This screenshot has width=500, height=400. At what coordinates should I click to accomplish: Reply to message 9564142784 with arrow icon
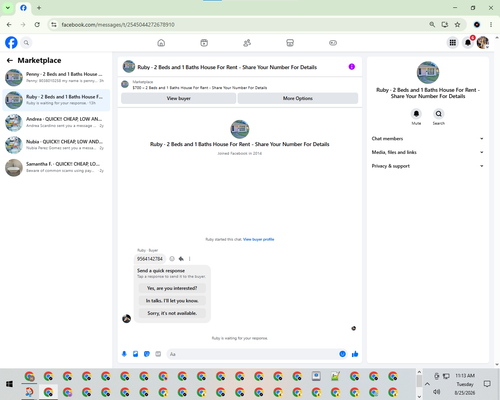point(181,259)
